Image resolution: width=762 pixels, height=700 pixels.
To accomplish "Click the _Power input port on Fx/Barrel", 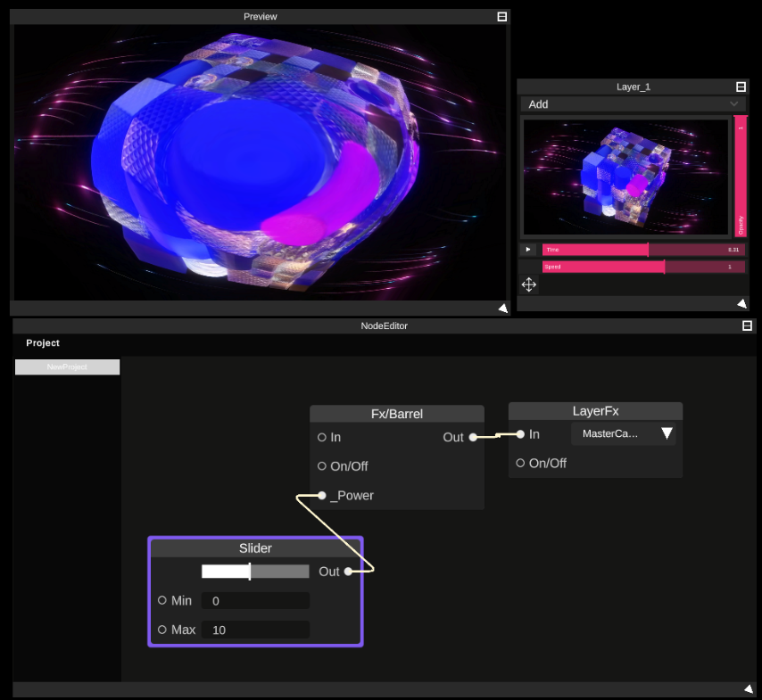I will click(321, 495).
